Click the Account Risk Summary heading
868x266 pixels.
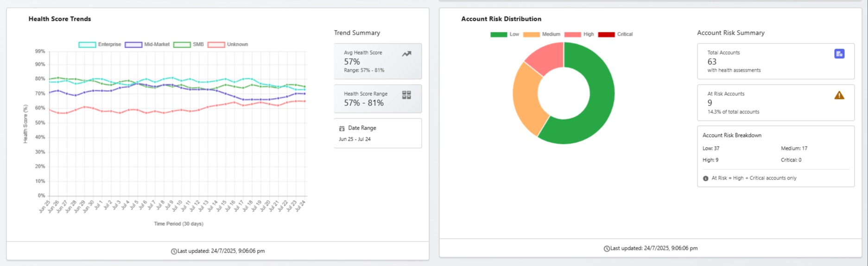[731, 33]
